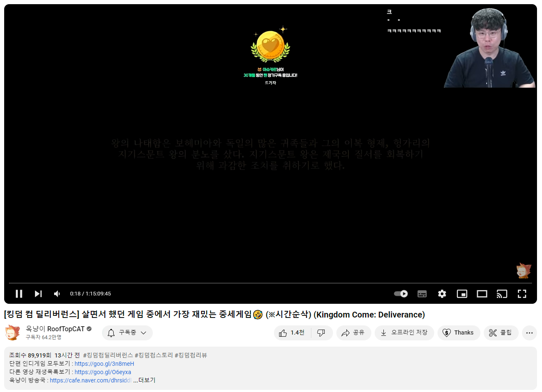Open the RoofTopCAT channel avatar
The width and height of the screenshot is (542, 392).
pyautogui.click(x=12, y=333)
